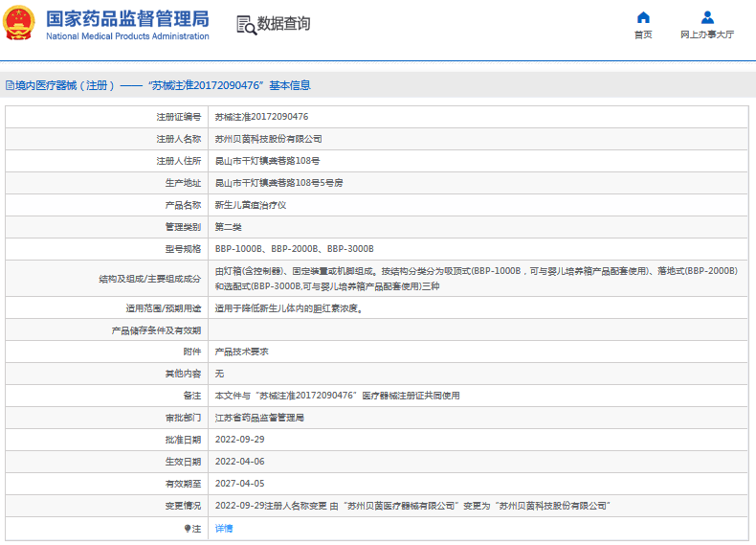
Task: Select approval date 2022-09-29
Action: coord(239,440)
